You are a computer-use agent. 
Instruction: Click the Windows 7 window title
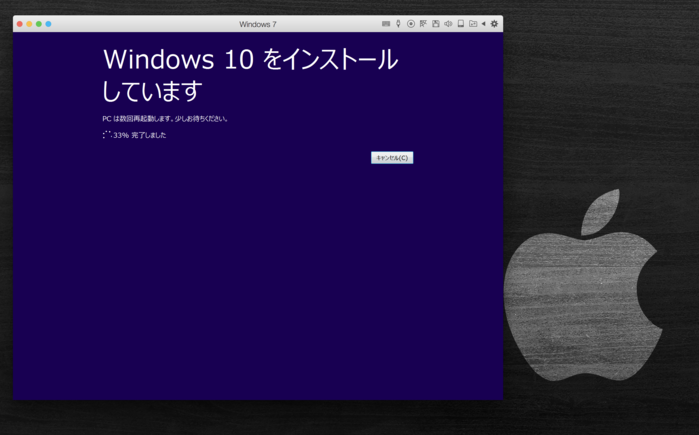(258, 25)
